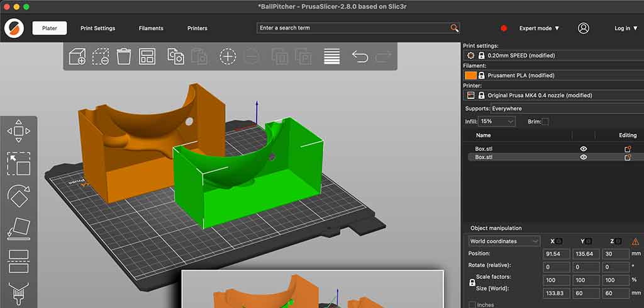Click the red mode indicator dot
The width and height of the screenshot is (644, 308).
coord(504,28)
